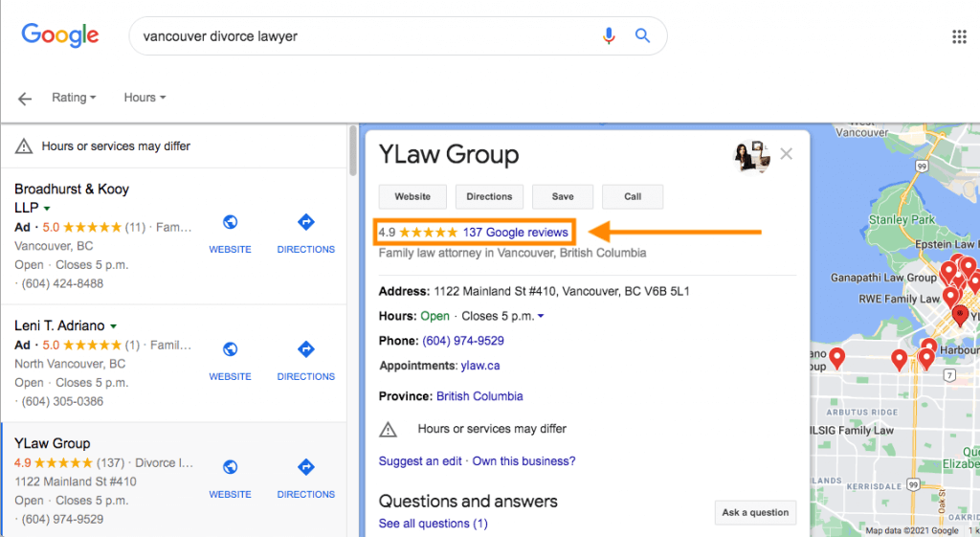
Task: Click Leni T. Adriano directions icon
Action: 305,348
